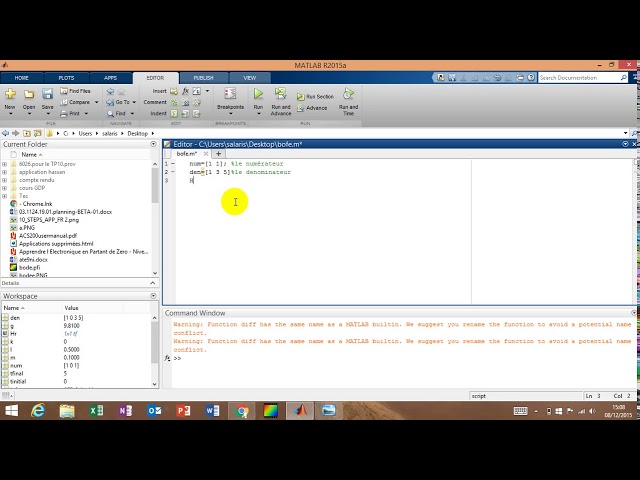Click Run and Time icon
Viewport: 640px width, 480px height.
348,94
